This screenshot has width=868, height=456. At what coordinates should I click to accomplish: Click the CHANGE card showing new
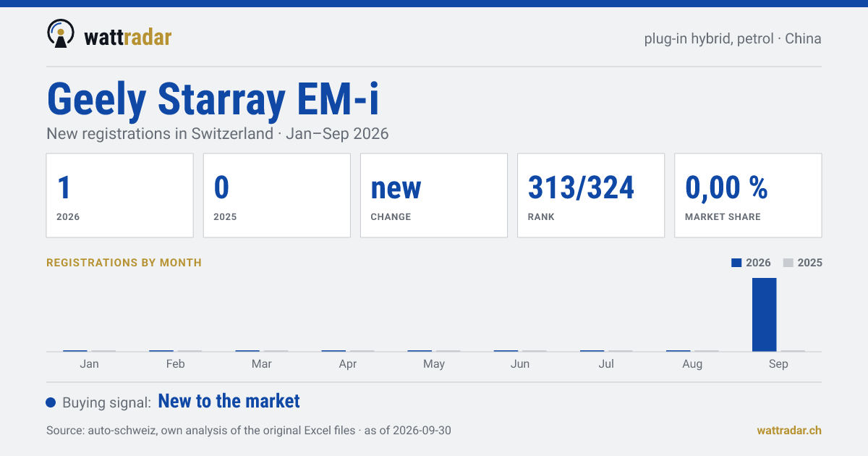click(434, 195)
